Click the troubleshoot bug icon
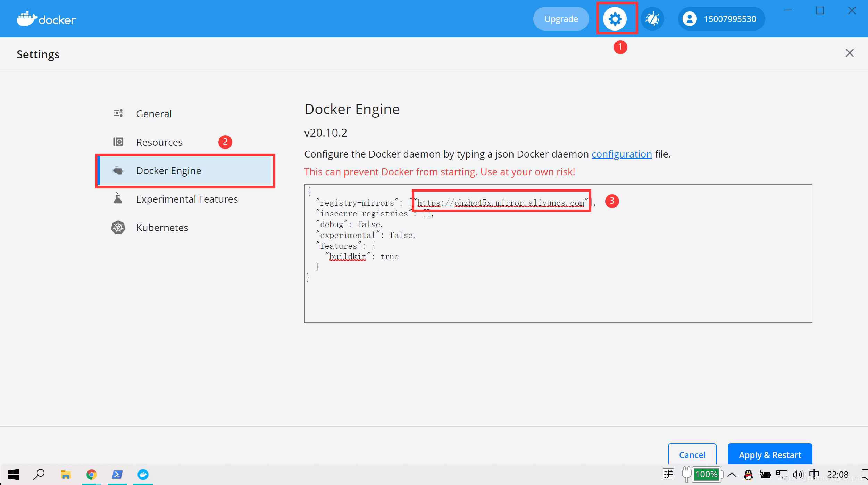Screen dimensions: 868x485 coord(652,19)
